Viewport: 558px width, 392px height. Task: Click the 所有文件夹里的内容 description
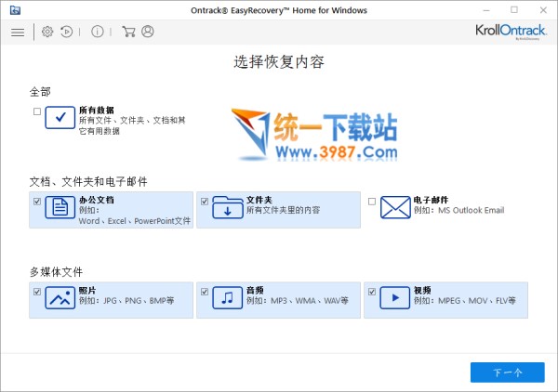click(x=284, y=210)
